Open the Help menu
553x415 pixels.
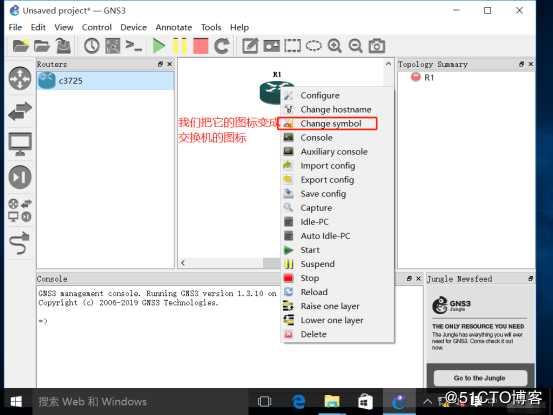[239, 27]
